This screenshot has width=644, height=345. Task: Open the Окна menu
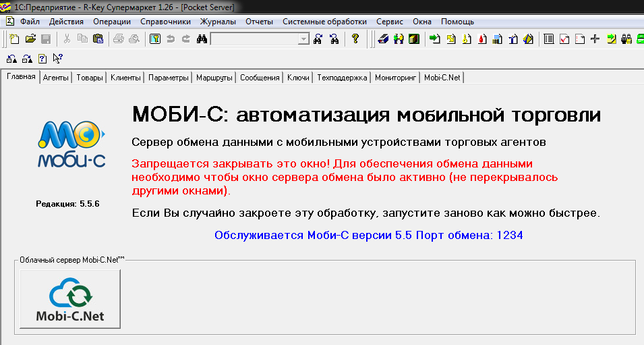point(422,22)
